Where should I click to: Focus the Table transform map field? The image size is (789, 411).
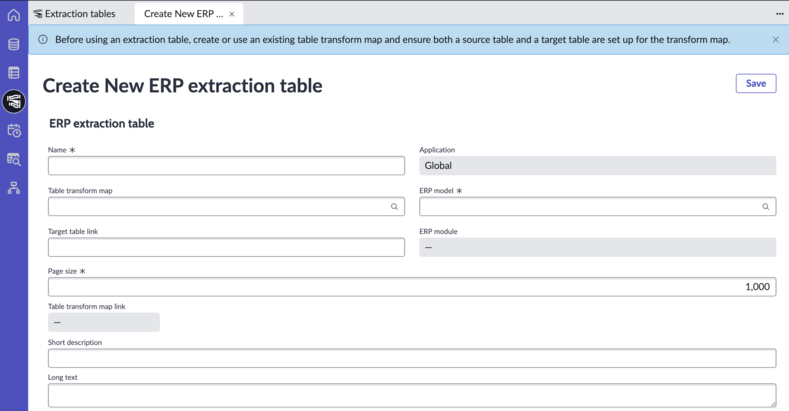point(226,206)
